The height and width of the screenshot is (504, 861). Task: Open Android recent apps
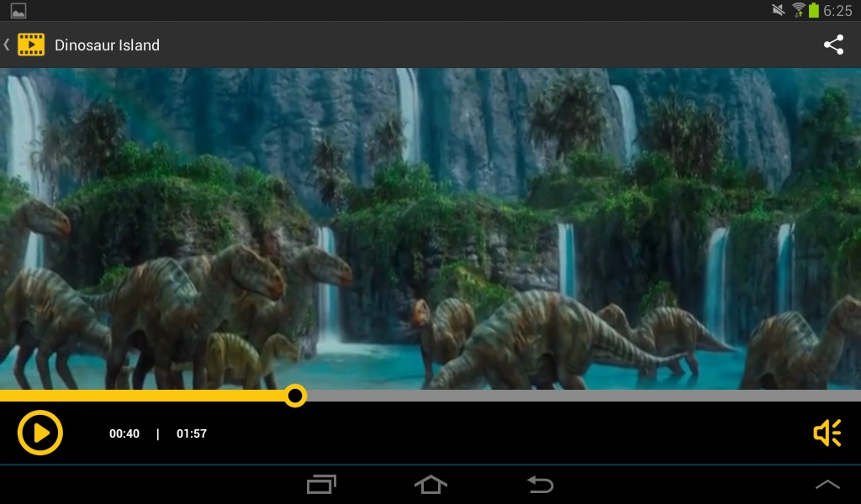coord(321,484)
